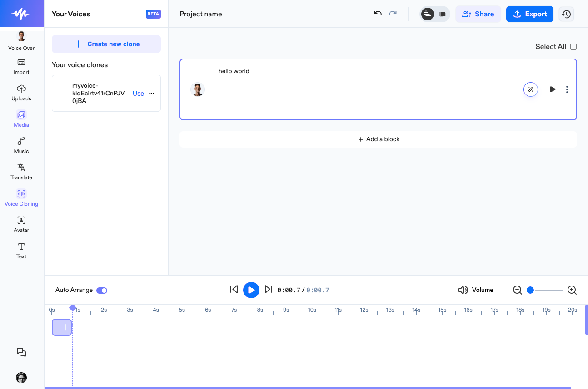
Task: Open version history clock icon
Action: 566,14
